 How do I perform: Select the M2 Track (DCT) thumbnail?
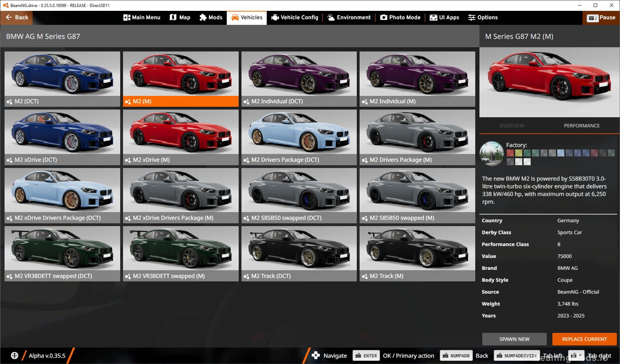tap(299, 253)
